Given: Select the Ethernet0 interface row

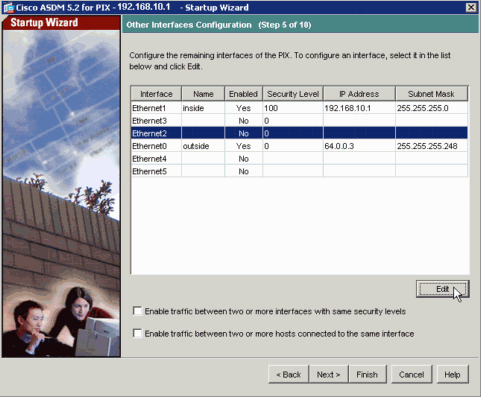Looking at the screenshot, I should point(299,146).
